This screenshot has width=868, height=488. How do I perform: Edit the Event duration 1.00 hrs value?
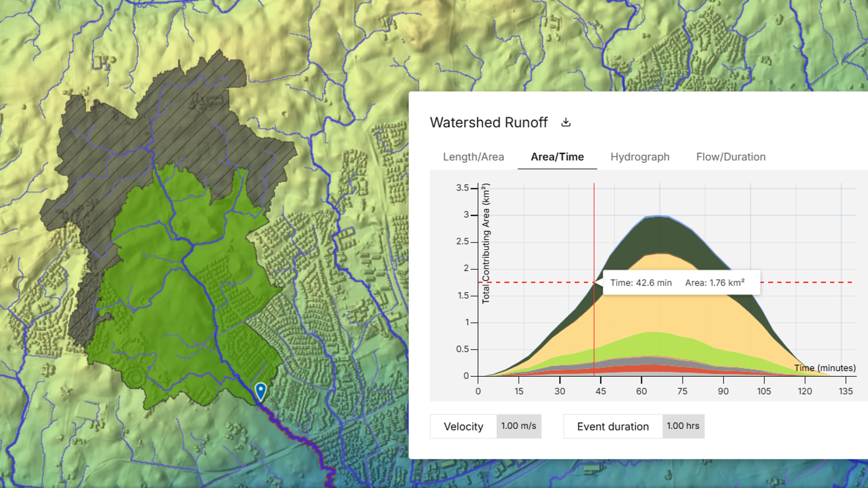pyautogui.click(x=683, y=426)
